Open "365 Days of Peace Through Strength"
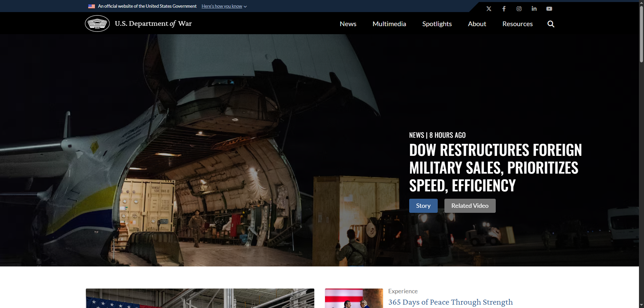 [x=450, y=302]
